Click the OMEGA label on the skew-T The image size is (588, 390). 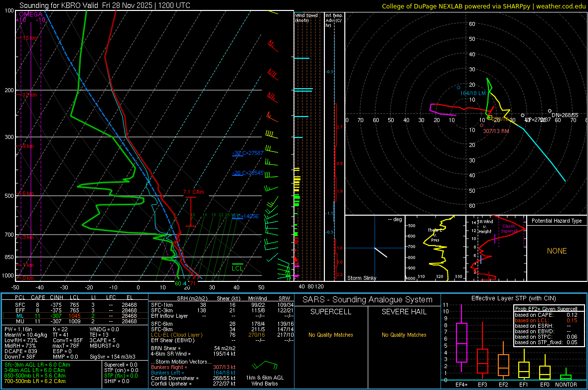click(x=31, y=14)
